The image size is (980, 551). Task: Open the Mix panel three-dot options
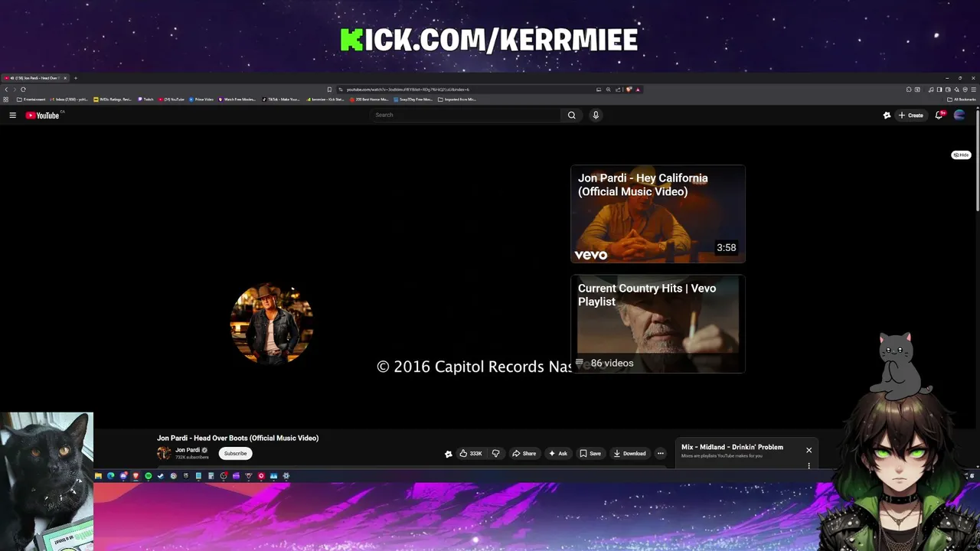pyautogui.click(x=809, y=465)
